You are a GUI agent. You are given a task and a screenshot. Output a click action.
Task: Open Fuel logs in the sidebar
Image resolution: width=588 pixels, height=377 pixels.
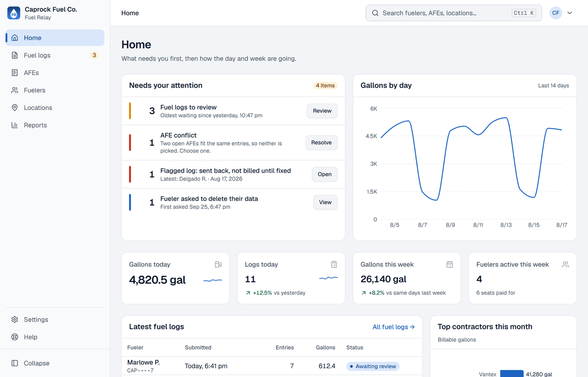click(x=55, y=55)
